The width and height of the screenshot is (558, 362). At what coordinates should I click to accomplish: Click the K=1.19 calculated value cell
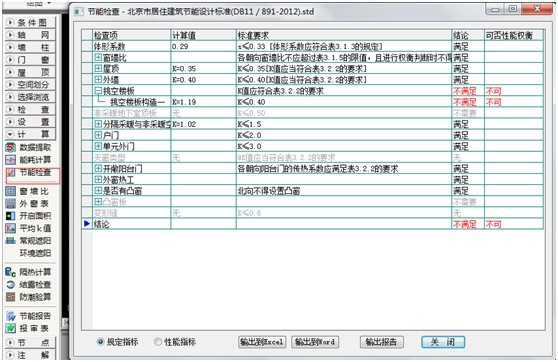[x=204, y=102]
